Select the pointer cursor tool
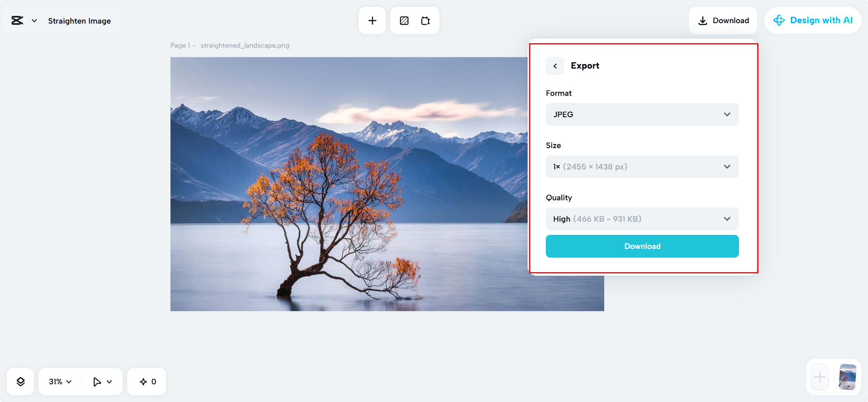The width and height of the screenshot is (868, 402). coord(97,382)
